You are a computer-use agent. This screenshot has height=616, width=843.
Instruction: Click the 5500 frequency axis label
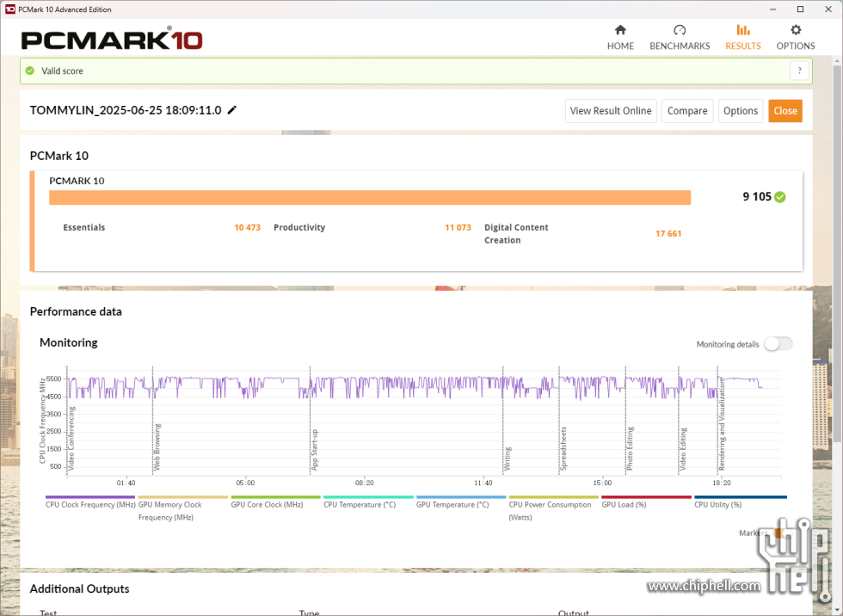pos(53,379)
